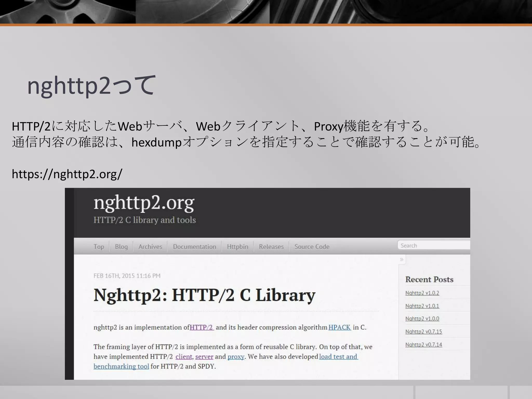Click into the Search field
532x399 pixels.
pos(434,245)
